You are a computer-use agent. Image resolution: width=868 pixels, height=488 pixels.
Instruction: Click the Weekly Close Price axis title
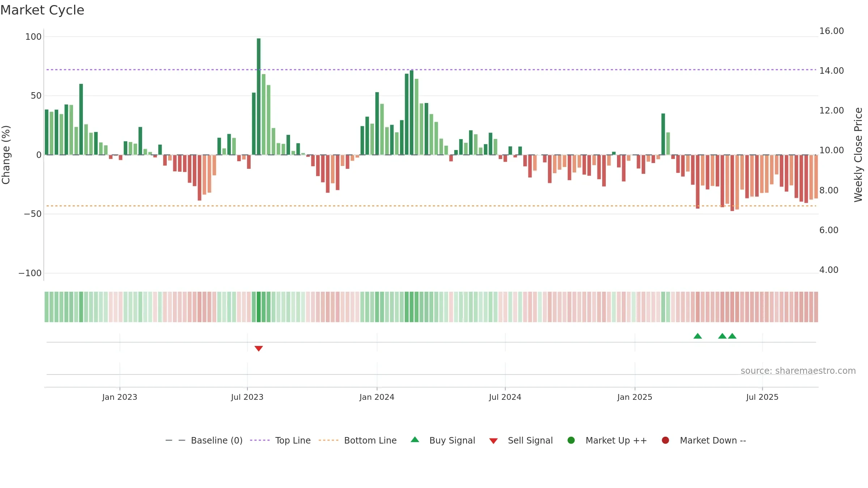(x=859, y=155)
